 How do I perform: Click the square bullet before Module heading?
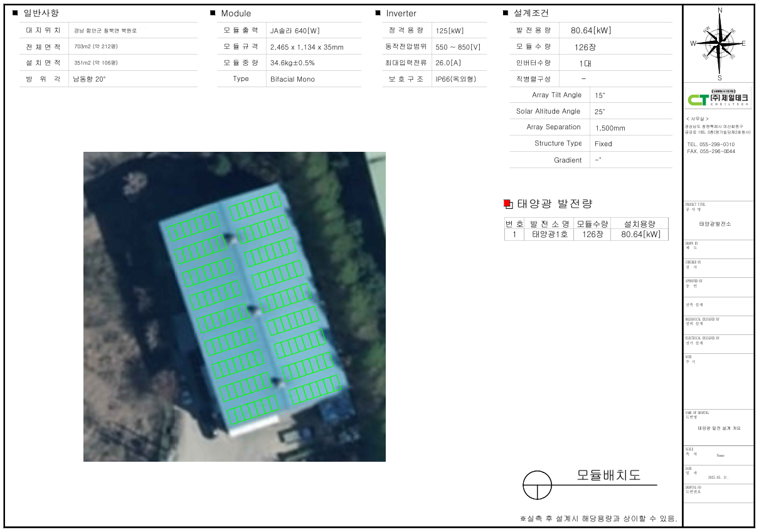(x=213, y=13)
